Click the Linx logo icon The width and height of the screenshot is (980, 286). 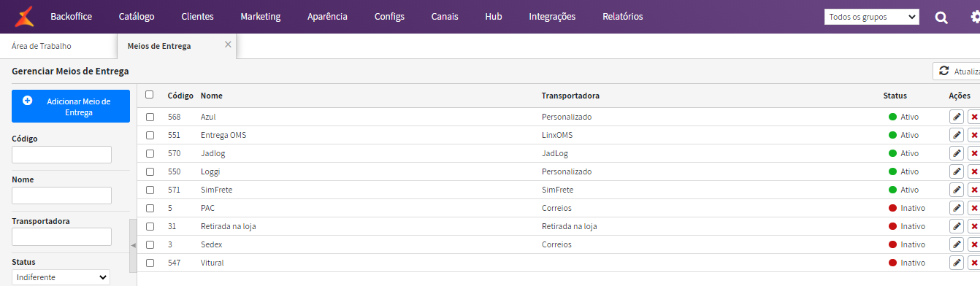point(24,16)
